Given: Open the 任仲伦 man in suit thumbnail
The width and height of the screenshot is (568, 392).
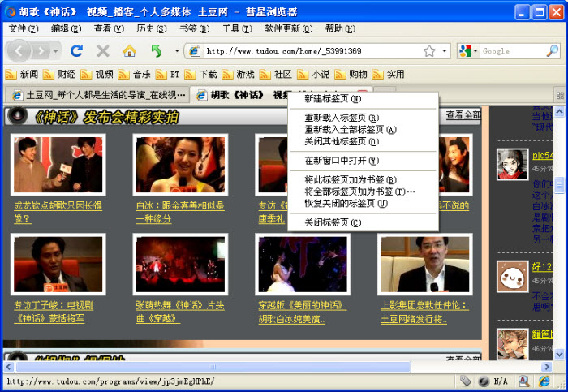Looking at the screenshot, I should coord(425,265).
